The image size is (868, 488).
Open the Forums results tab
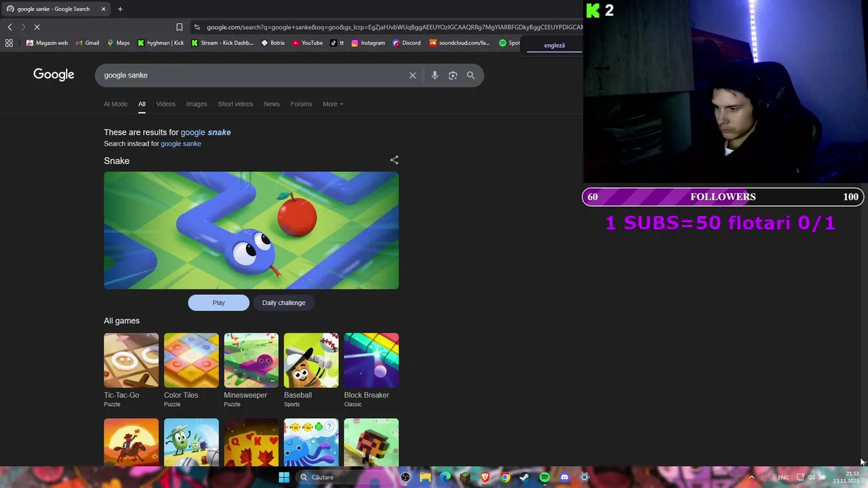301,104
